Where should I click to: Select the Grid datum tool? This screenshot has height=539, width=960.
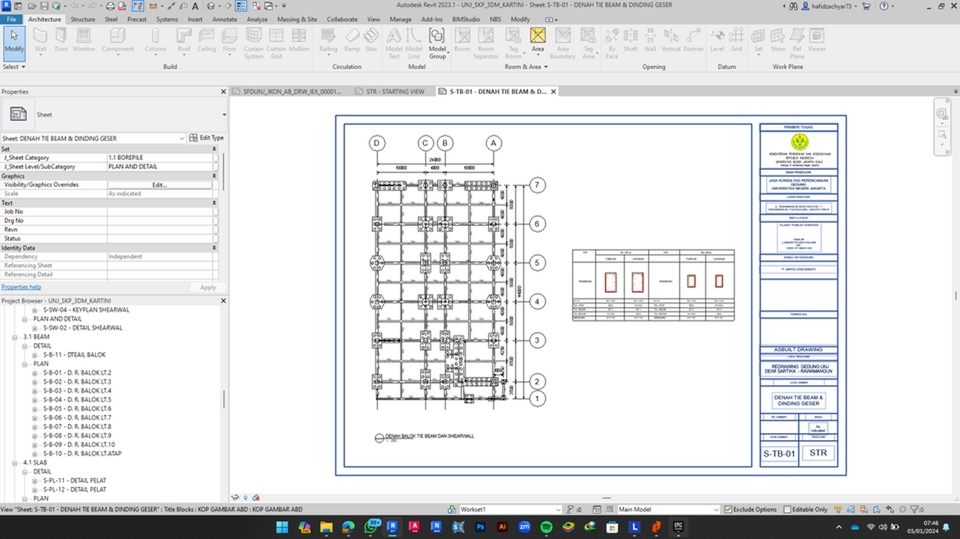[x=737, y=40]
